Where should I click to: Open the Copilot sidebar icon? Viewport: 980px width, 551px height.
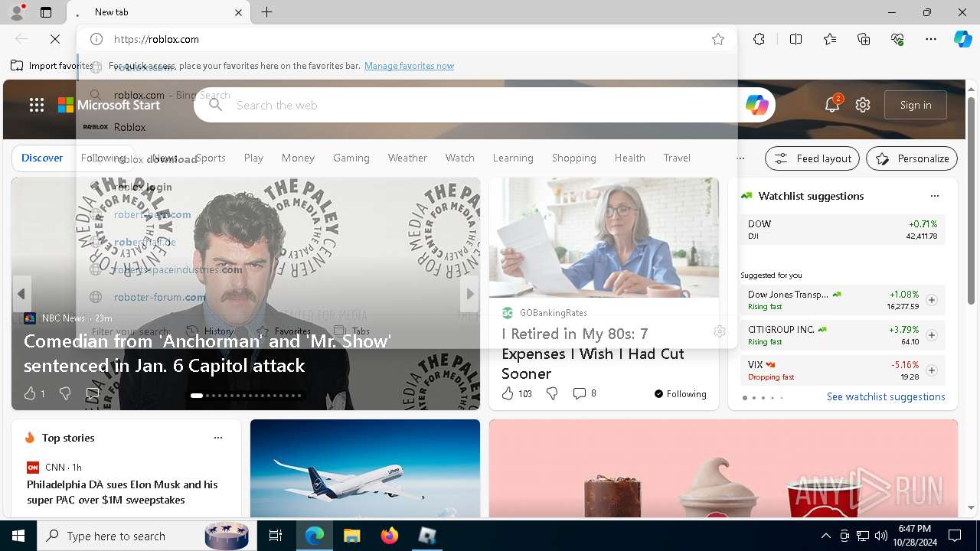pyautogui.click(x=962, y=39)
